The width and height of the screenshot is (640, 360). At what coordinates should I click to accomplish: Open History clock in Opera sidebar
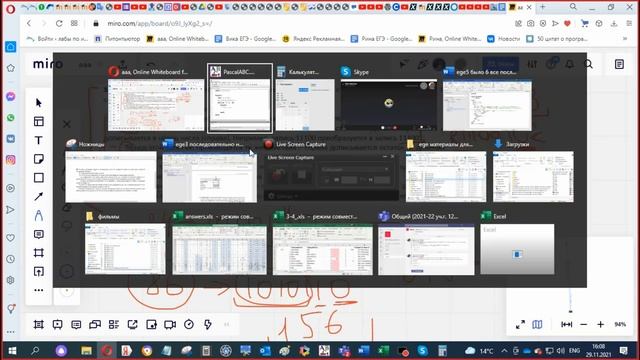(x=11, y=259)
